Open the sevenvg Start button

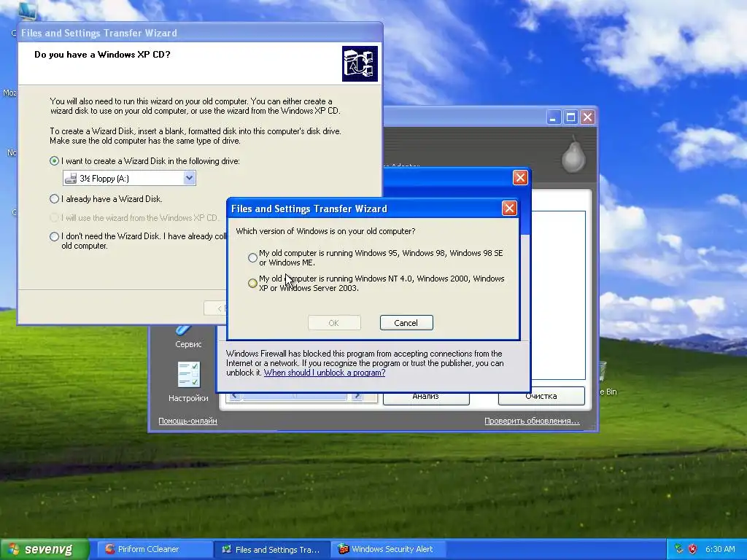pyautogui.click(x=44, y=549)
